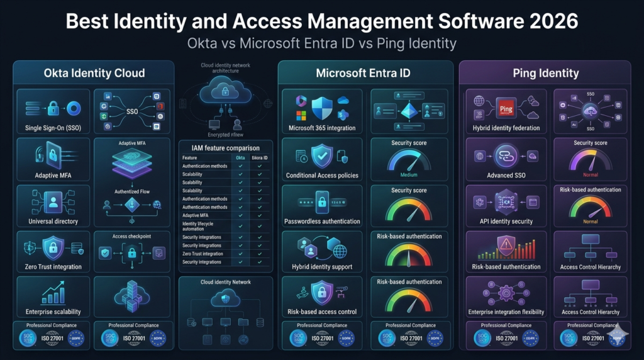Click SOC badge below Risk-based access control card

(x=299, y=338)
